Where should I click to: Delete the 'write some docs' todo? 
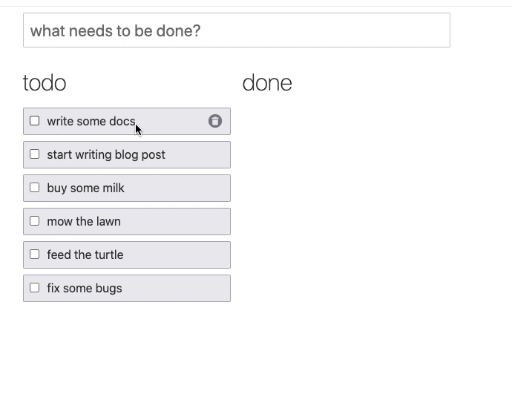point(215,121)
